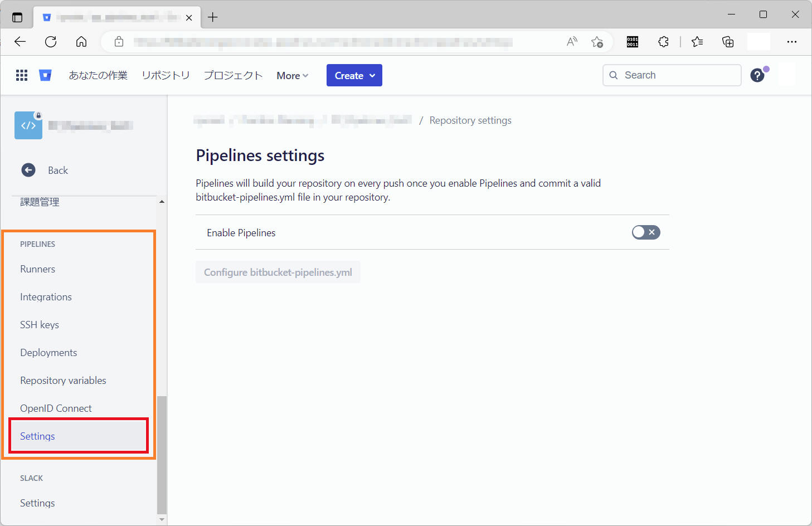Go to browser home icon

[x=81, y=42]
